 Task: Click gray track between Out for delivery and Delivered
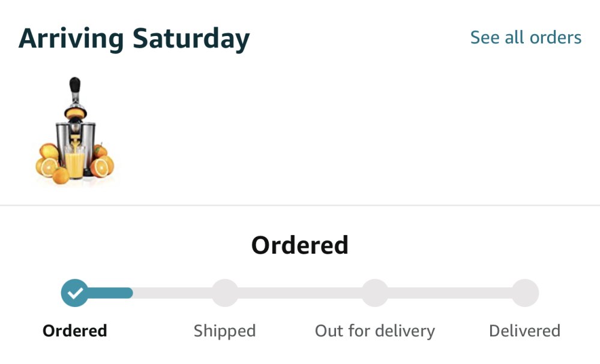(x=450, y=293)
